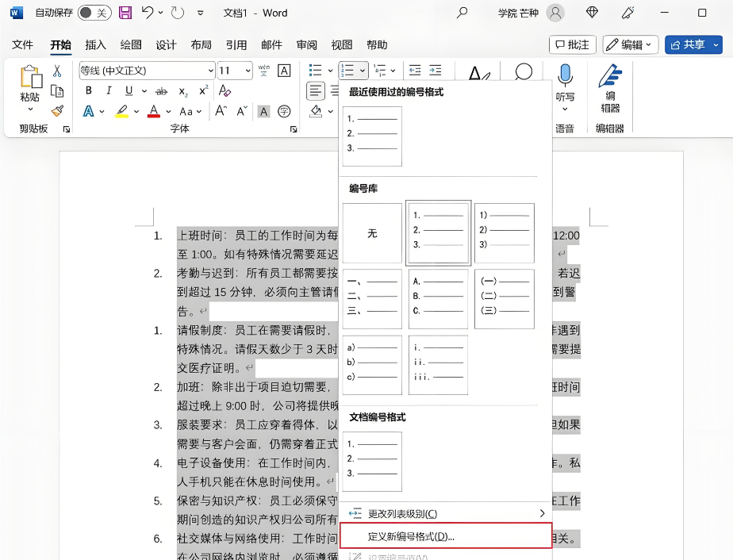Open the font name dropdown
This screenshot has height=560, width=733.
[210, 71]
